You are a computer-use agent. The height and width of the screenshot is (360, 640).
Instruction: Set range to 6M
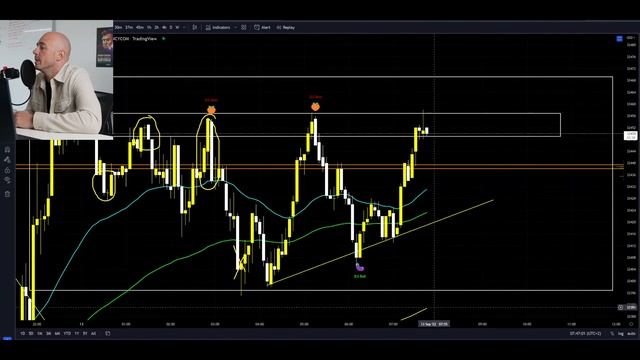(58, 333)
